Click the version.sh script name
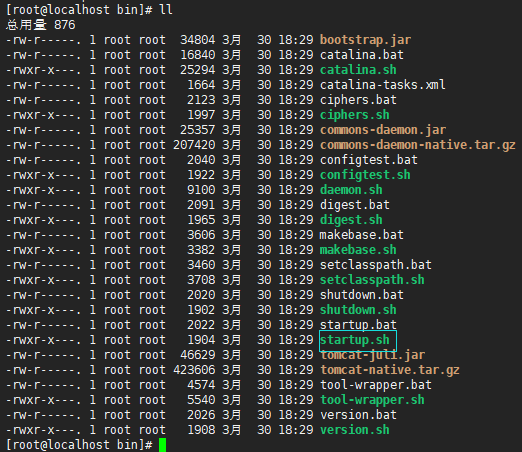 coord(355,430)
